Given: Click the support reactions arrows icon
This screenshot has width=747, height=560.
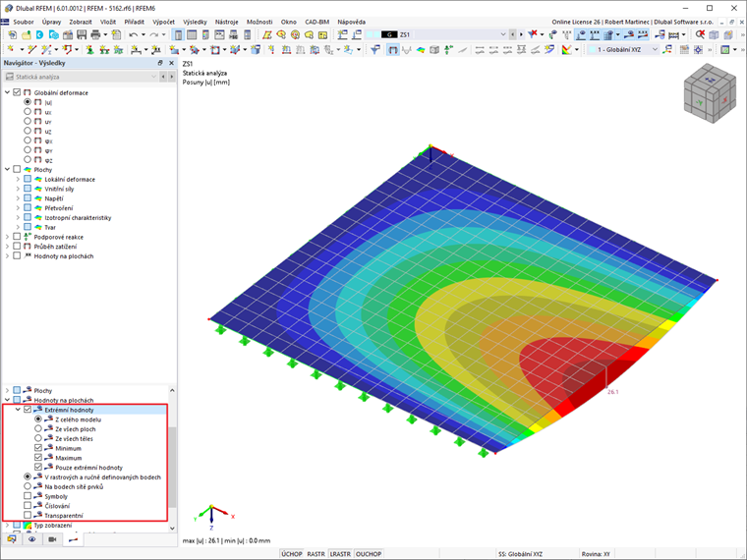Looking at the screenshot, I should pyautogui.click(x=448, y=49).
